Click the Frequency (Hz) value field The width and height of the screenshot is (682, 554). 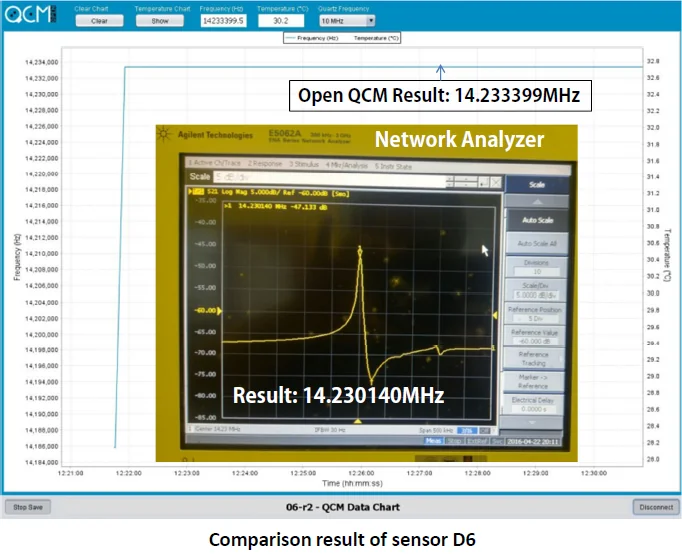click(x=224, y=20)
